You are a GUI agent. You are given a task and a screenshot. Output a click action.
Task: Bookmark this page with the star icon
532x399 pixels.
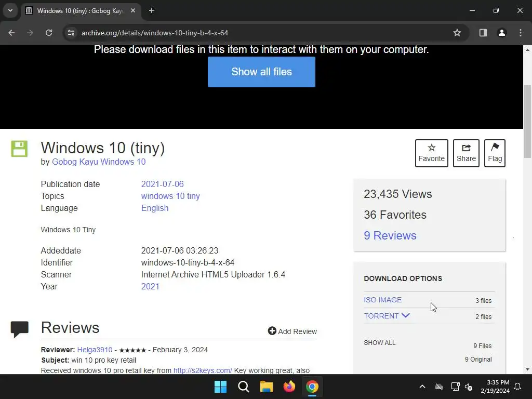tap(457, 33)
